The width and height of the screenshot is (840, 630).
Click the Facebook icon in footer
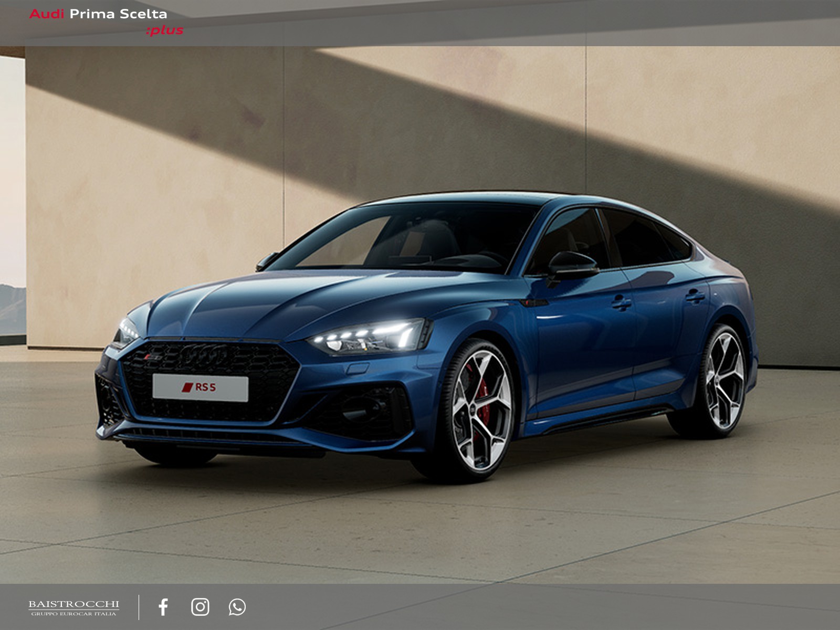tap(163, 607)
